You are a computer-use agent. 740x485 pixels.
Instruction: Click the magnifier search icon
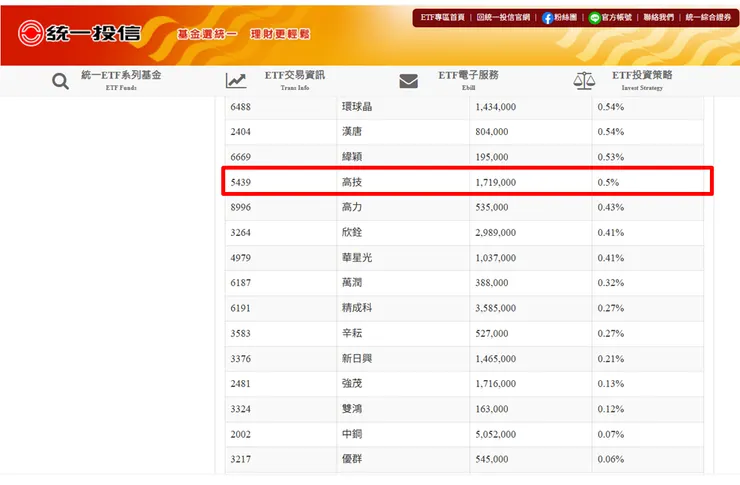(60, 81)
